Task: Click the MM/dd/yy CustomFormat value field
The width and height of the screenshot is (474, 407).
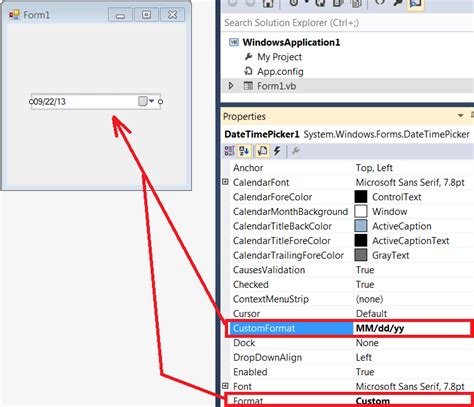Action: (x=412, y=328)
